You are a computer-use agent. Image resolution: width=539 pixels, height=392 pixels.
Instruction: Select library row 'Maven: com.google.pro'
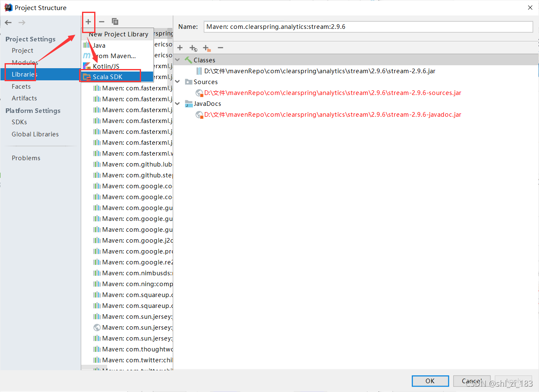click(x=133, y=251)
